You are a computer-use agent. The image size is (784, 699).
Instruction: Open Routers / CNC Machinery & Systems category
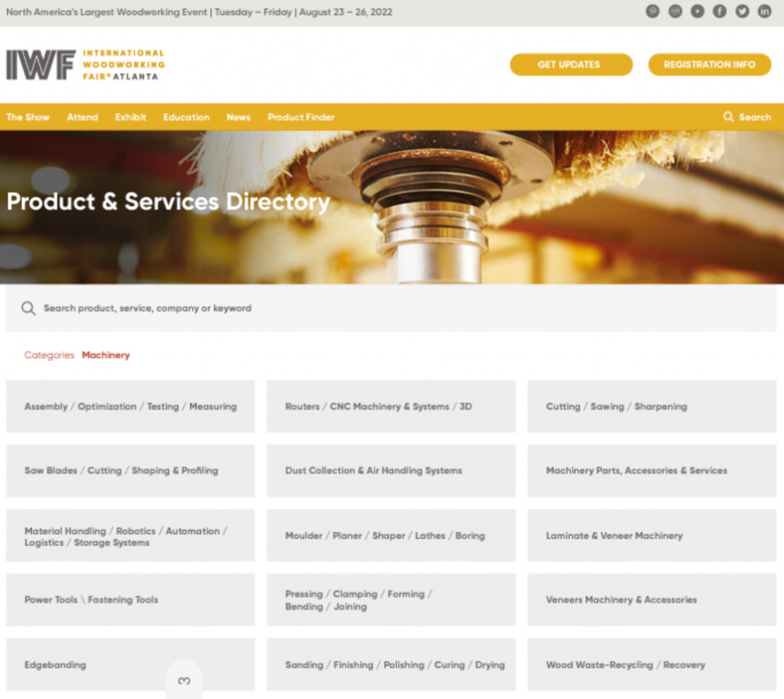(x=390, y=407)
